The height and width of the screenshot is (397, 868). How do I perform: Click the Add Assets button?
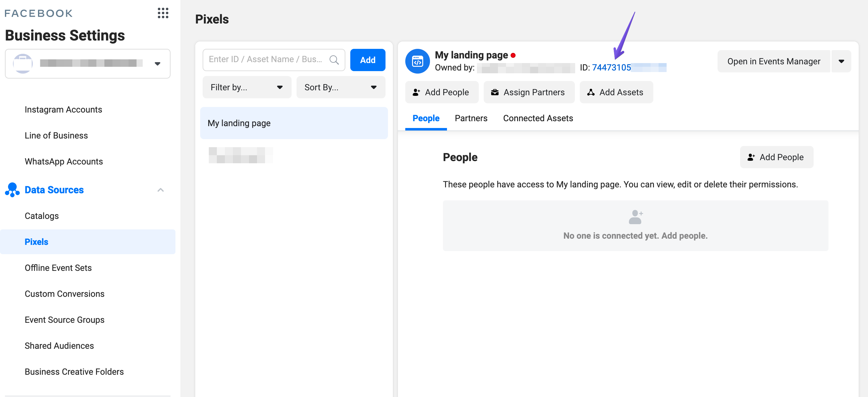pos(616,92)
